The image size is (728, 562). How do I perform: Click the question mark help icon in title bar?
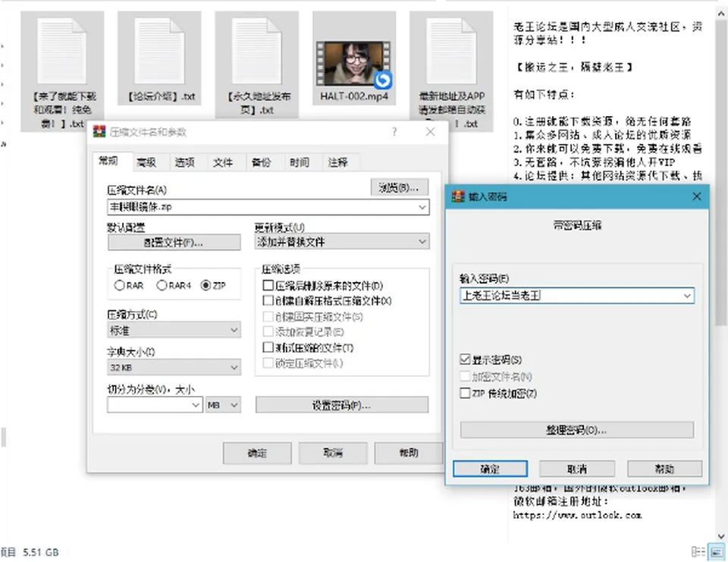(x=394, y=132)
